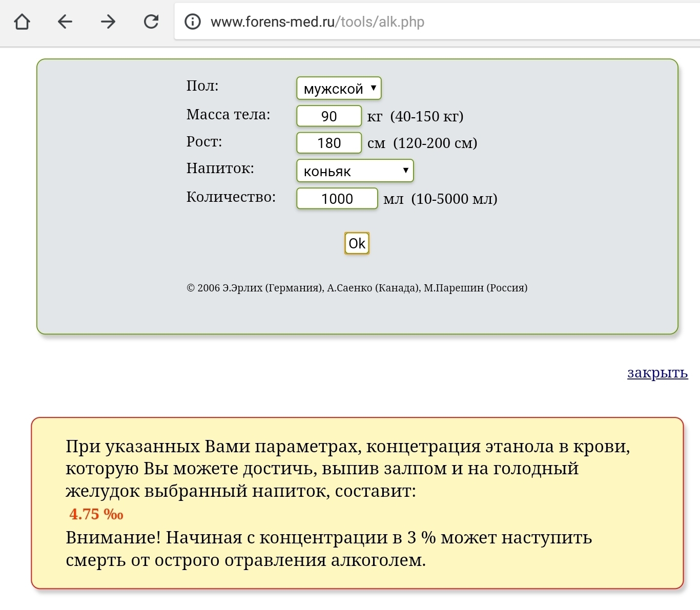
Task: Click the Рост: label
Action: tap(204, 141)
